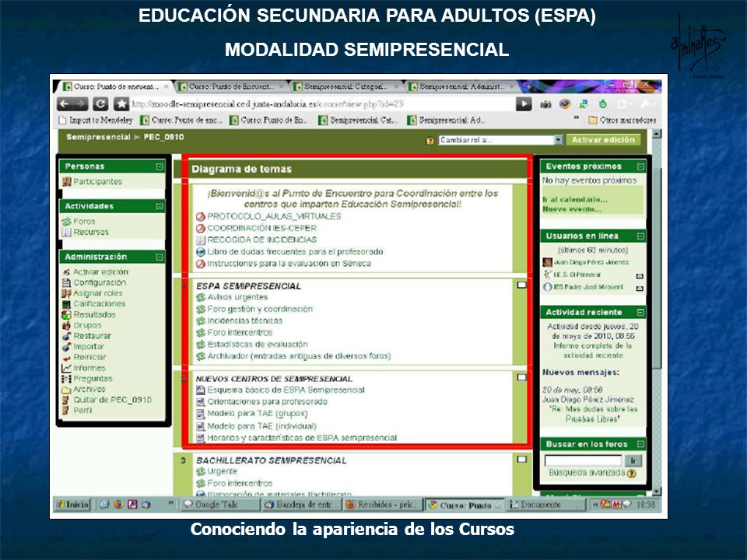Open Instrucciones para la evaluación en Séneca
Viewport: 747px width, 560px height.
[289, 264]
